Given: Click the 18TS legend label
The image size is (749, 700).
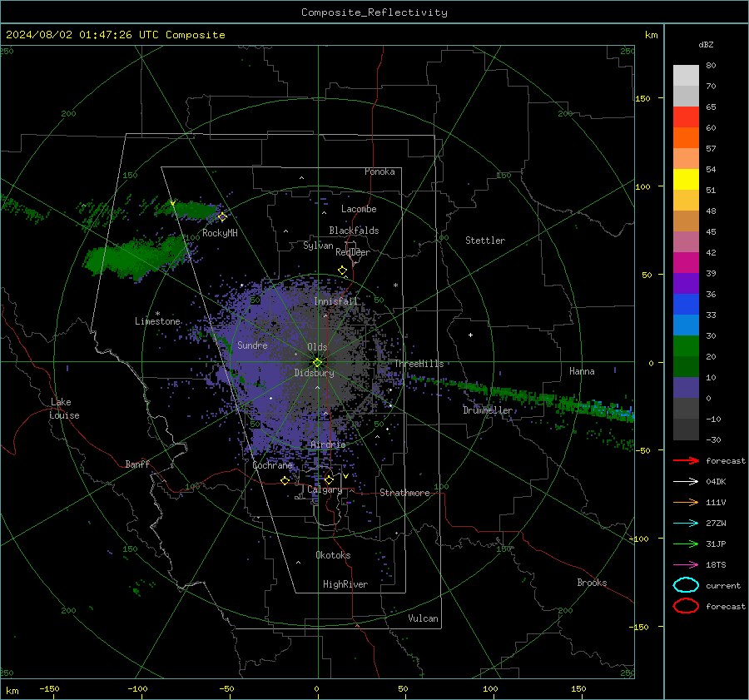Looking at the screenshot, I should pyautogui.click(x=716, y=565).
